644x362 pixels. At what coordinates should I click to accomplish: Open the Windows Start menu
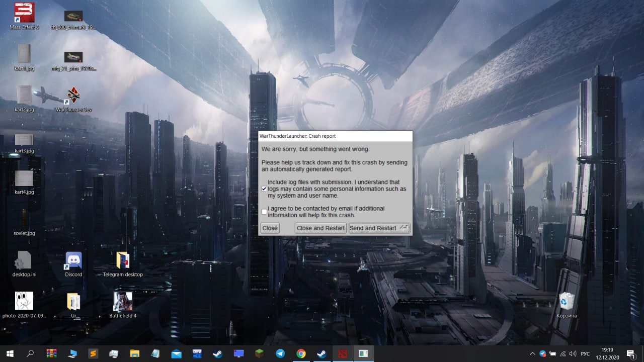(10, 353)
